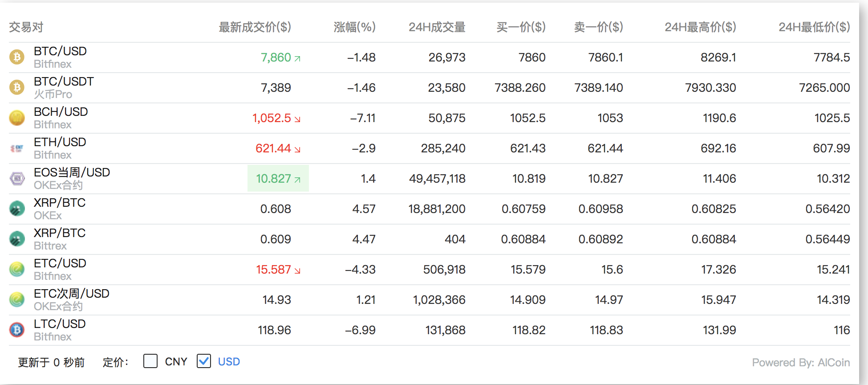Click the LTC/USD coin icon
Screen dimensions: 868x385
point(17,330)
